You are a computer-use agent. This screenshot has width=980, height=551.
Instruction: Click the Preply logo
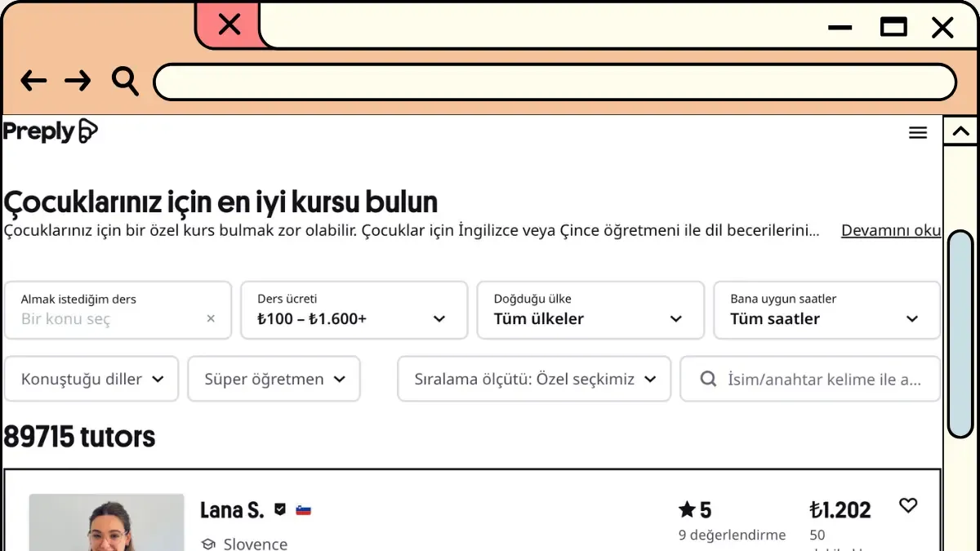[51, 131]
